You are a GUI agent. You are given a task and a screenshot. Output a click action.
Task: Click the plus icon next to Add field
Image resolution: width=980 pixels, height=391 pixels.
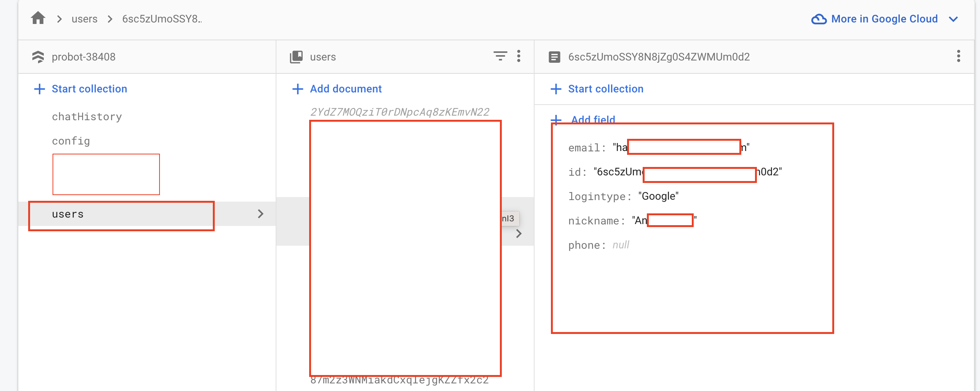(x=555, y=119)
